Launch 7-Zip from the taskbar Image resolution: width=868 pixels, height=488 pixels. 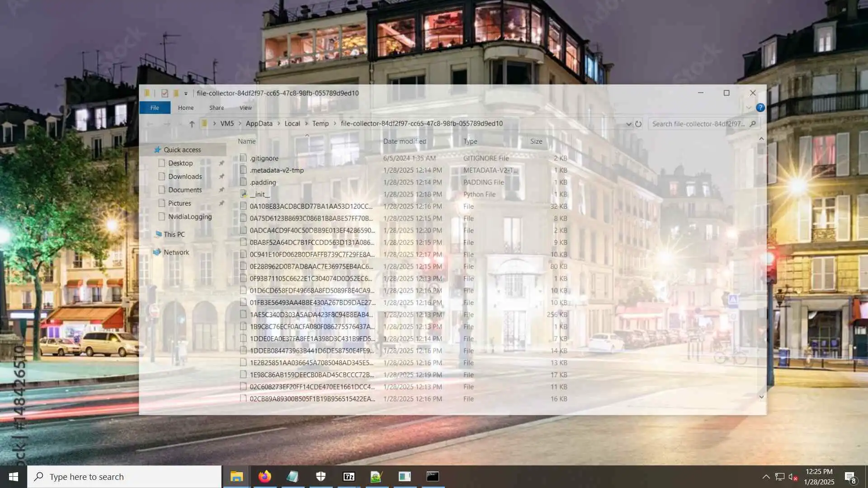(x=349, y=477)
